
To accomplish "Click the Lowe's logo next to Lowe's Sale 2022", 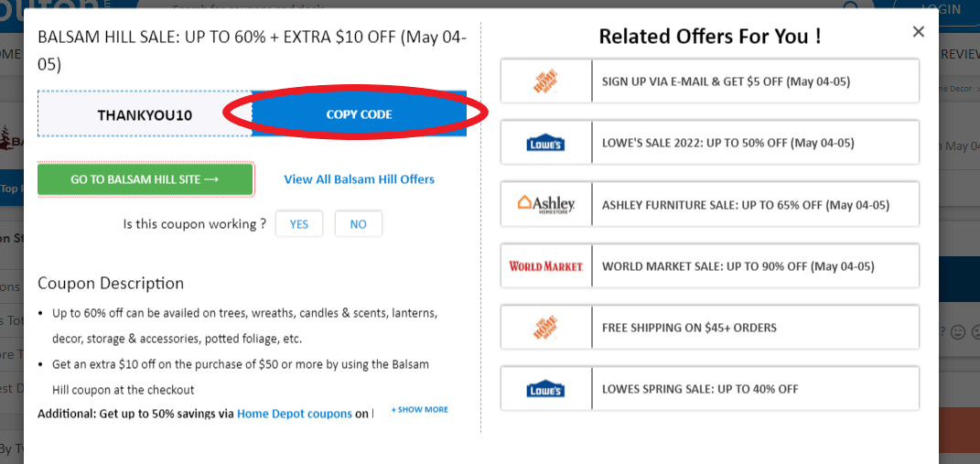I will (546, 143).
